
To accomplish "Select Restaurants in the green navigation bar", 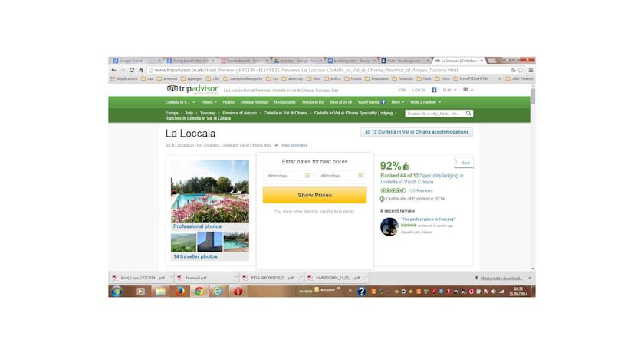I will click(x=284, y=102).
